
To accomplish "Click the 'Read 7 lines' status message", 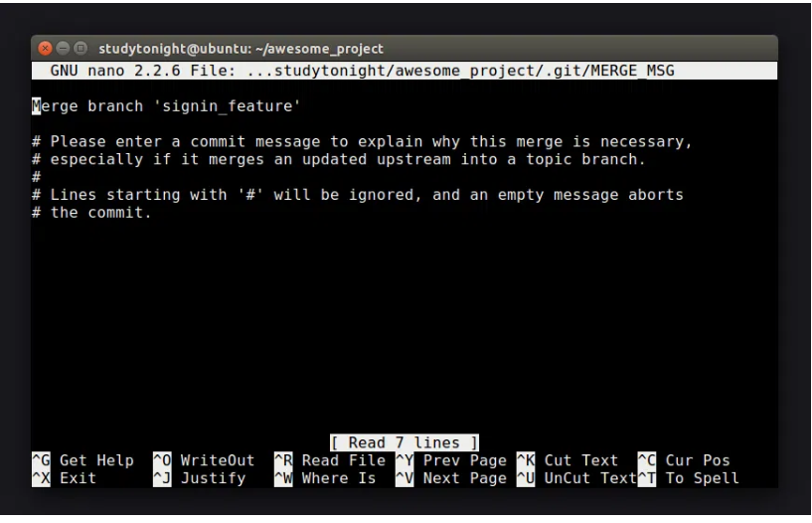I will click(x=405, y=442).
